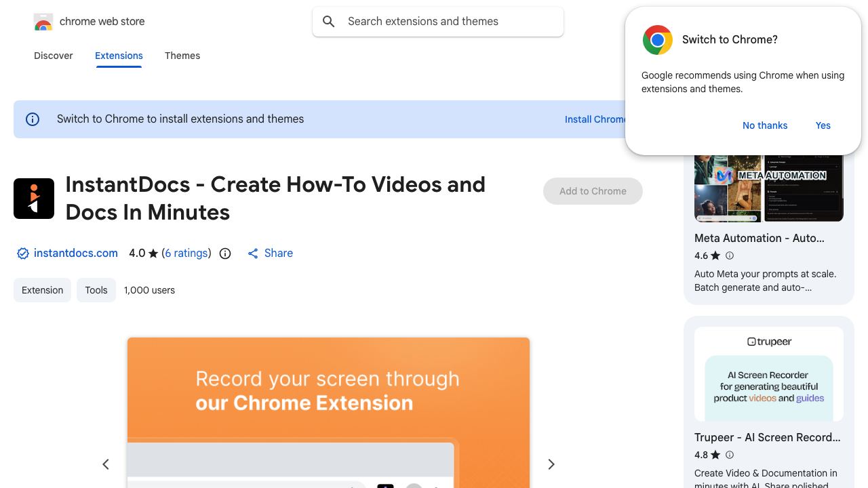Viewport: 868px width, 488px height.
Task: Show next screenshot with right arrow
Action: coord(551,464)
